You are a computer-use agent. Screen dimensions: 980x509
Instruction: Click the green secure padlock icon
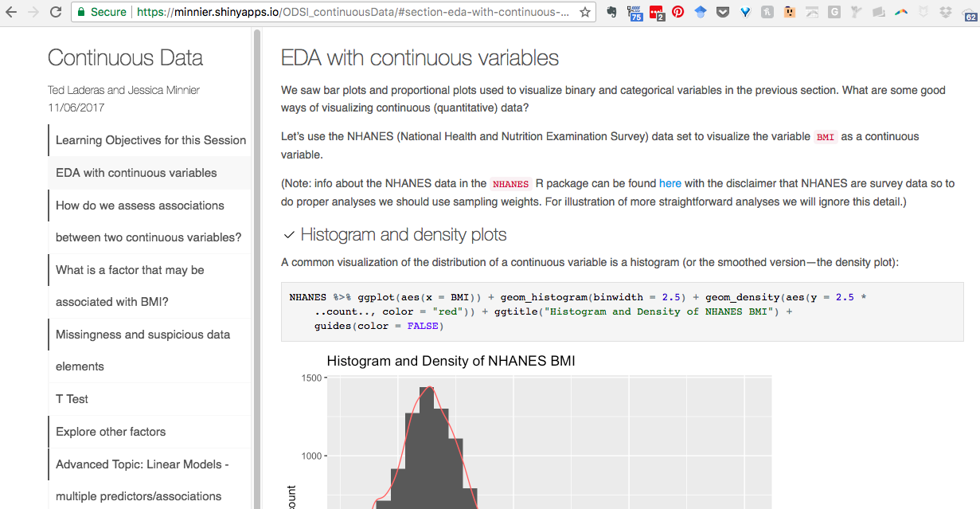pos(80,12)
